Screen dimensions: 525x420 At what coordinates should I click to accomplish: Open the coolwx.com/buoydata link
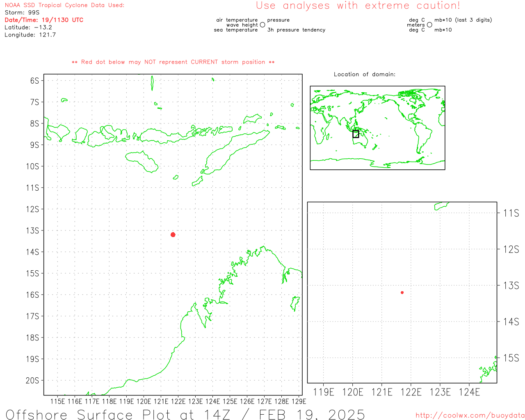(470, 415)
